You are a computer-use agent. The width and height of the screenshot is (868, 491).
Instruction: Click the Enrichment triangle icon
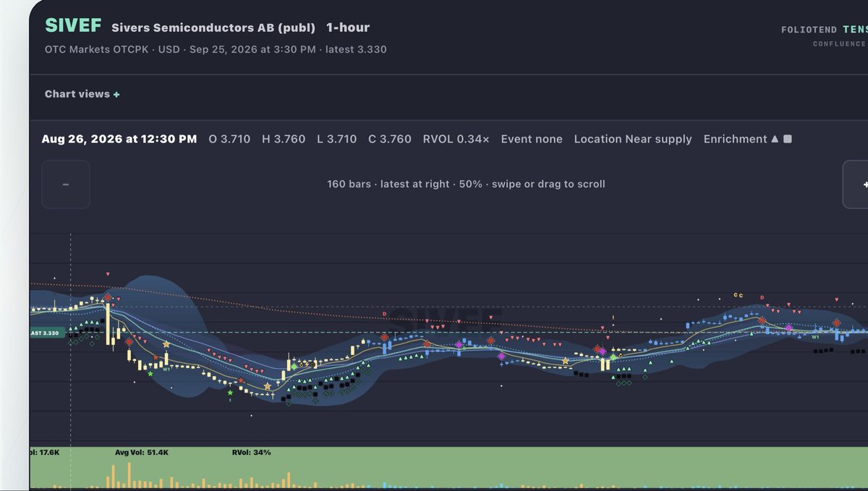click(x=775, y=139)
